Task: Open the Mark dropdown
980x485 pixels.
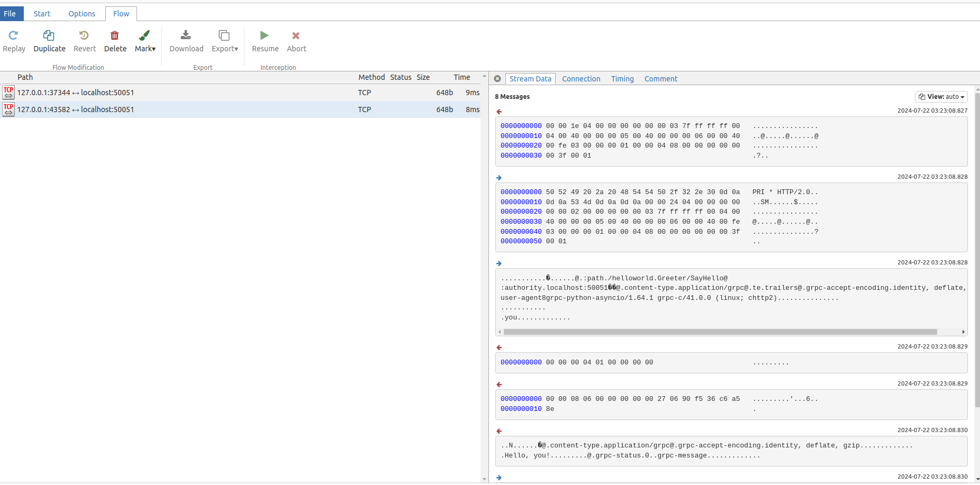Action: pos(145,42)
